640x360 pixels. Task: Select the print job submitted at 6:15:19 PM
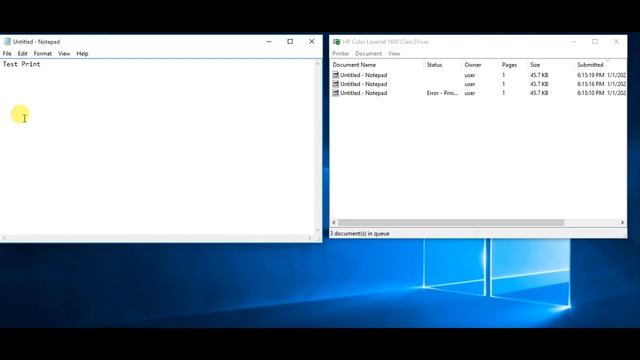tap(479, 75)
